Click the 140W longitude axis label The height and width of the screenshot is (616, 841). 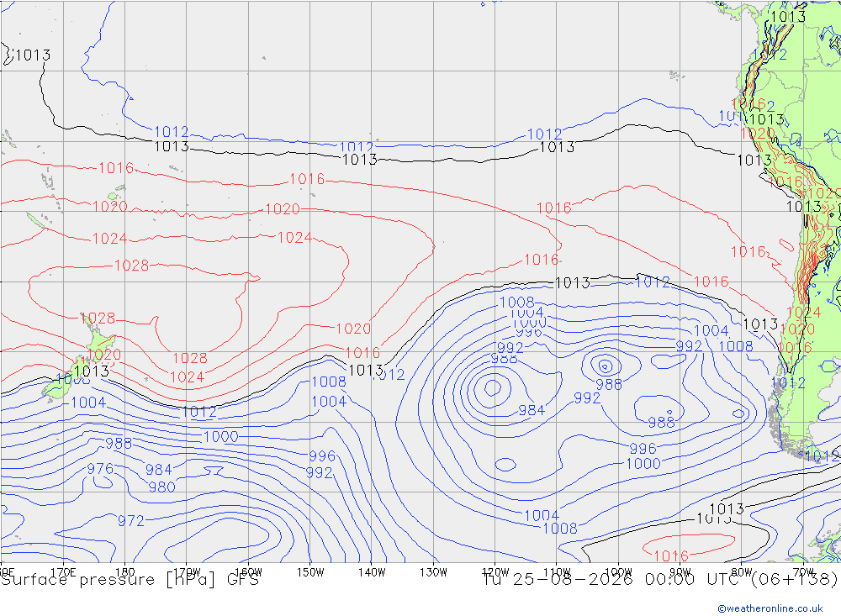pos(372,572)
